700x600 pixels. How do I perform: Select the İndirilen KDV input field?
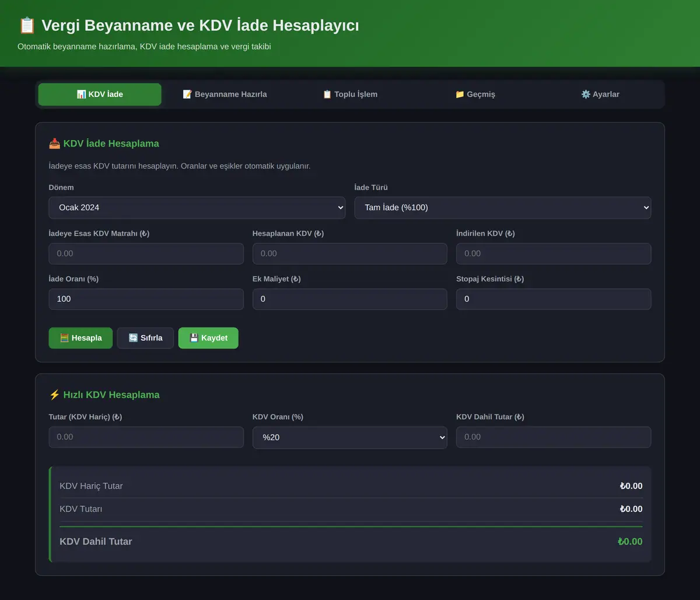pos(554,254)
